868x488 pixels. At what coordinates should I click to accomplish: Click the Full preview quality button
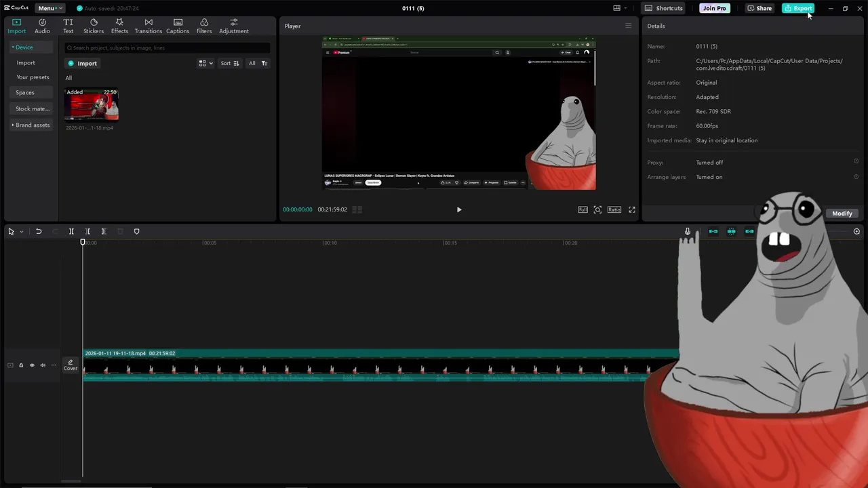[x=583, y=209]
